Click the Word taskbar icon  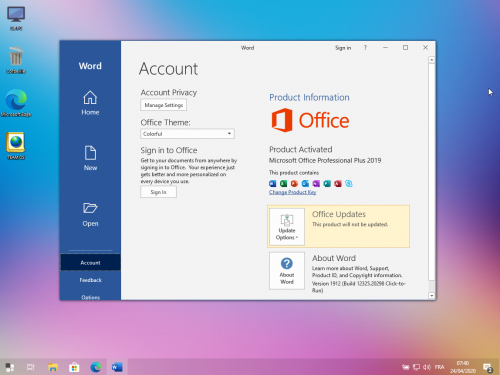tap(117, 367)
